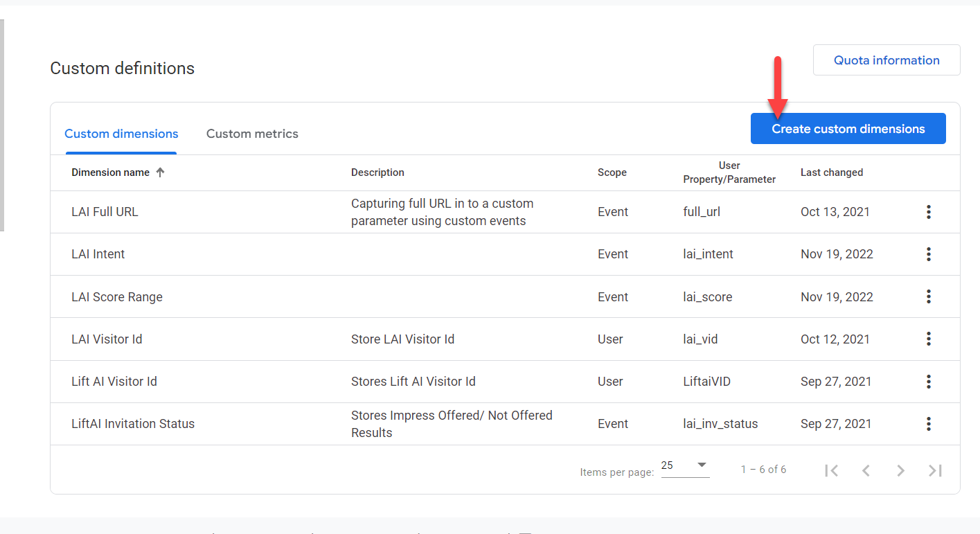Sort by Dimension name column header
Image resolution: width=980 pixels, height=534 pixels.
(110, 172)
